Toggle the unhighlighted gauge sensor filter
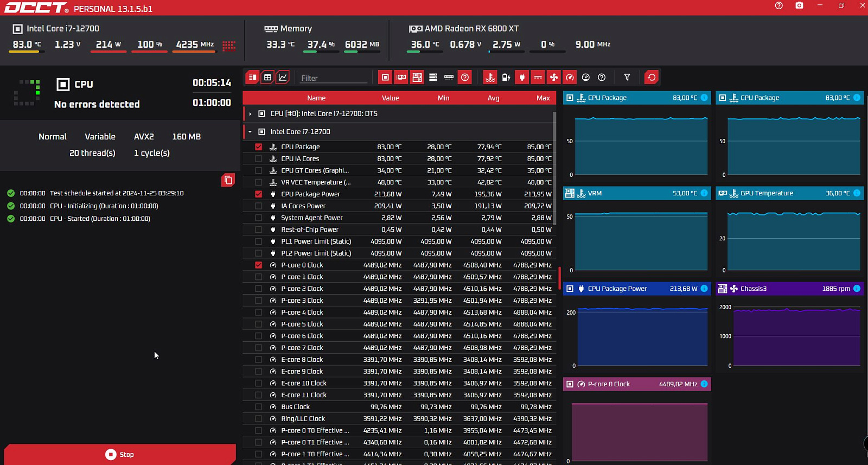 586,78
